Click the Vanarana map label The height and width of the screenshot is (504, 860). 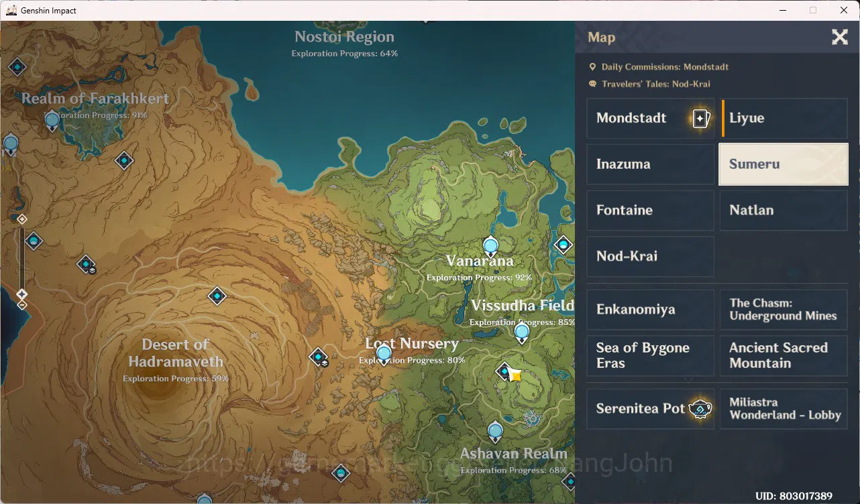pos(480,261)
